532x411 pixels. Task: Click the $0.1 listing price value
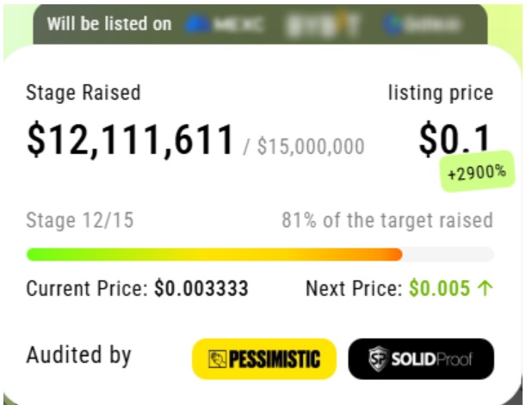pyautogui.click(x=455, y=139)
